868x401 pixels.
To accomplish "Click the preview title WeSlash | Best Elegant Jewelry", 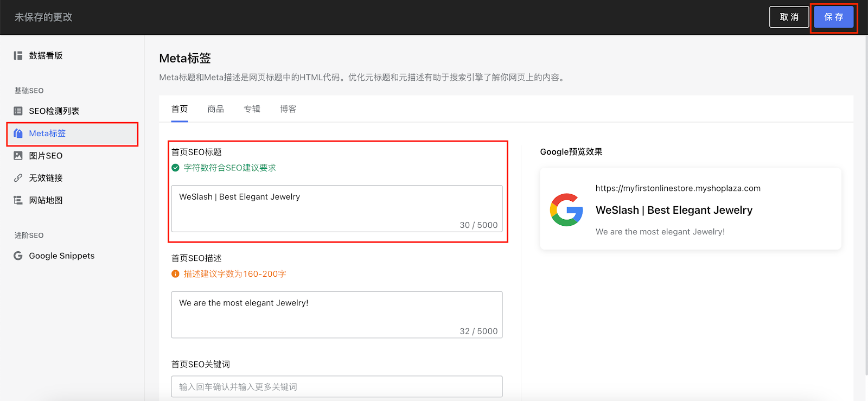I will pyautogui.click(x=674, y=210).
